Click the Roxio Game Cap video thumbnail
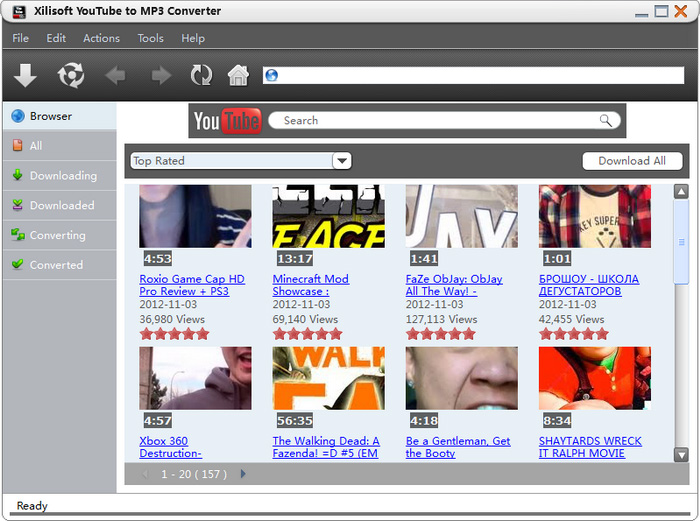 tap(195, 217)
